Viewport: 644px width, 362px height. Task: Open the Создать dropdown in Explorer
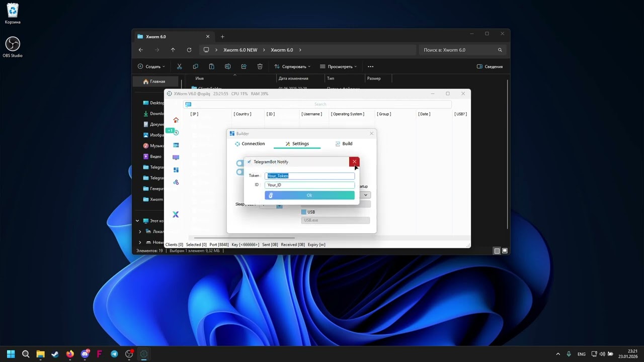point(151,66)
